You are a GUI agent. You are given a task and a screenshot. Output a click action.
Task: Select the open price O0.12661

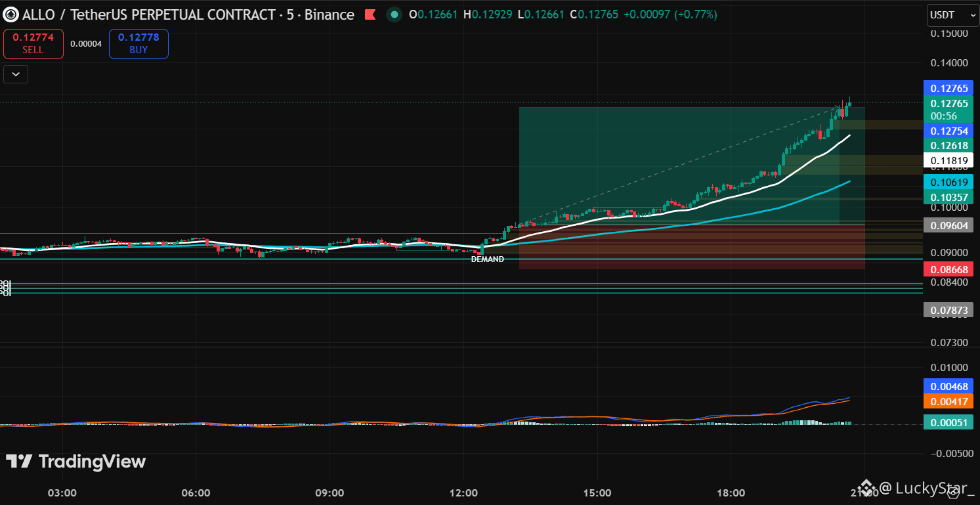click(x=433, y=14)
